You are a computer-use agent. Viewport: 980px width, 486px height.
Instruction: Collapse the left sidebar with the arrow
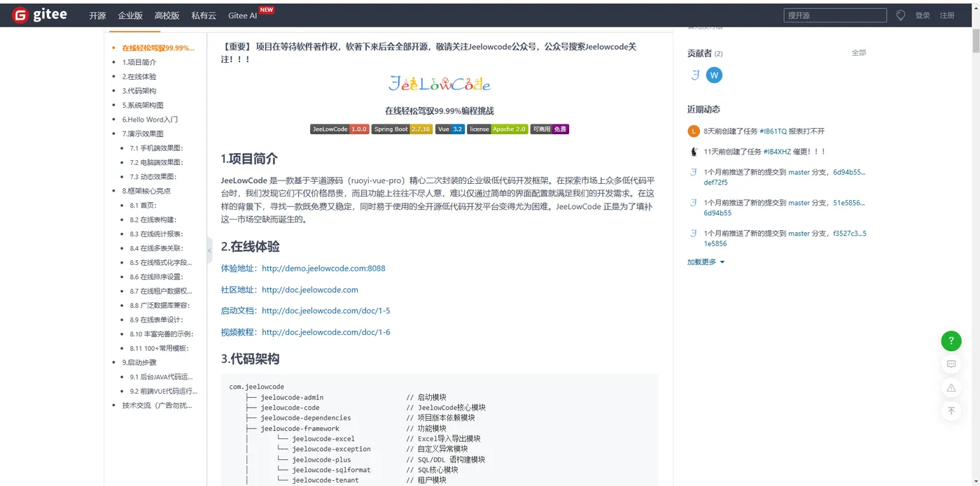pos(209,249)
